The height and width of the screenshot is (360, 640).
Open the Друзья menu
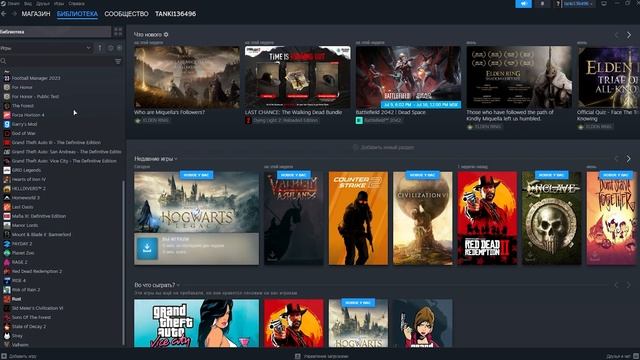[x=43, y=3]
